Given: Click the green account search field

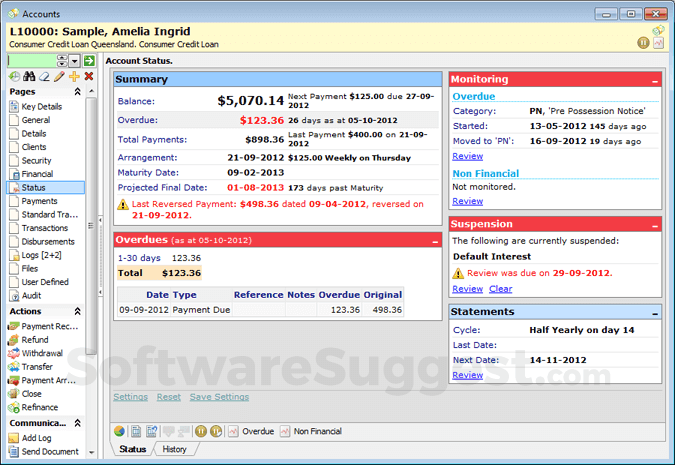Looking at the screenshot, I should click(30, 61).
